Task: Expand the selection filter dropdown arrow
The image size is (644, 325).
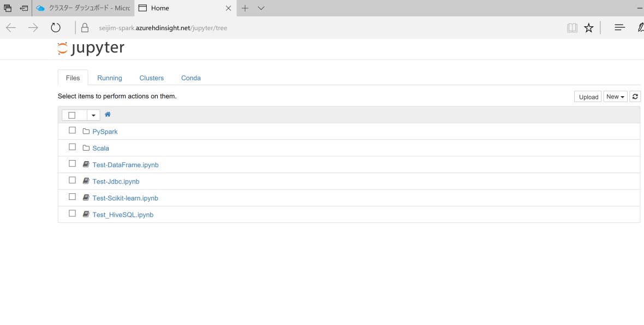Action: [93, 115]
